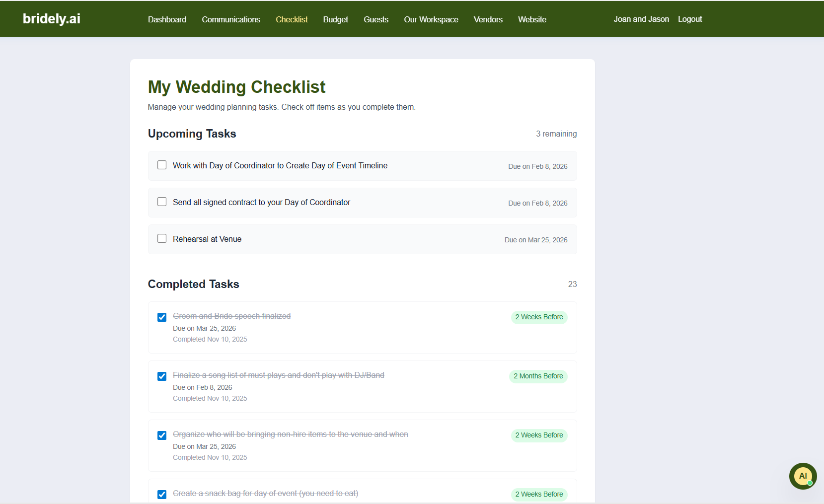Log out via the Logout link
The image size is (824, 504).
click(690, 19)
